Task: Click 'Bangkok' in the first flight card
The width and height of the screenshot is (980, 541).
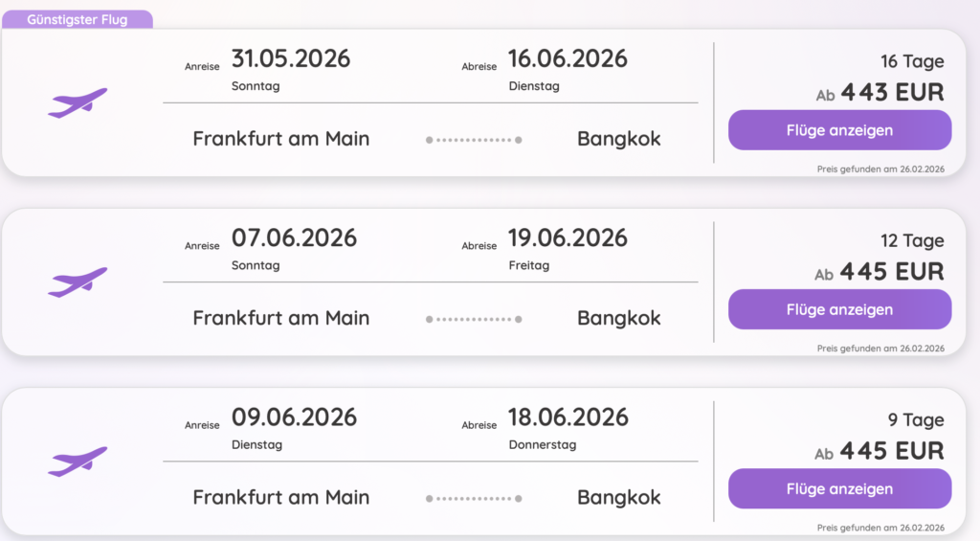Action: click(x=619, y=139)
